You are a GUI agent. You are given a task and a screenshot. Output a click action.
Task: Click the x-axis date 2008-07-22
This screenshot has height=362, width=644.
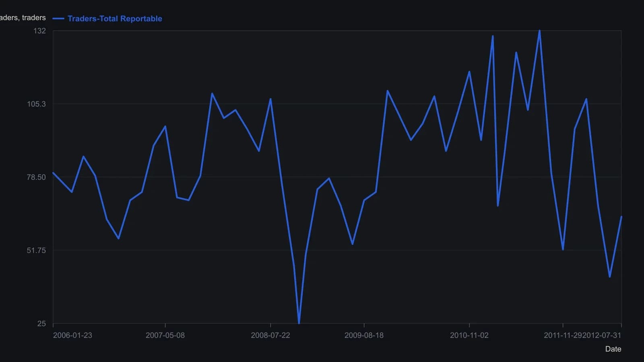pos(270,335)
